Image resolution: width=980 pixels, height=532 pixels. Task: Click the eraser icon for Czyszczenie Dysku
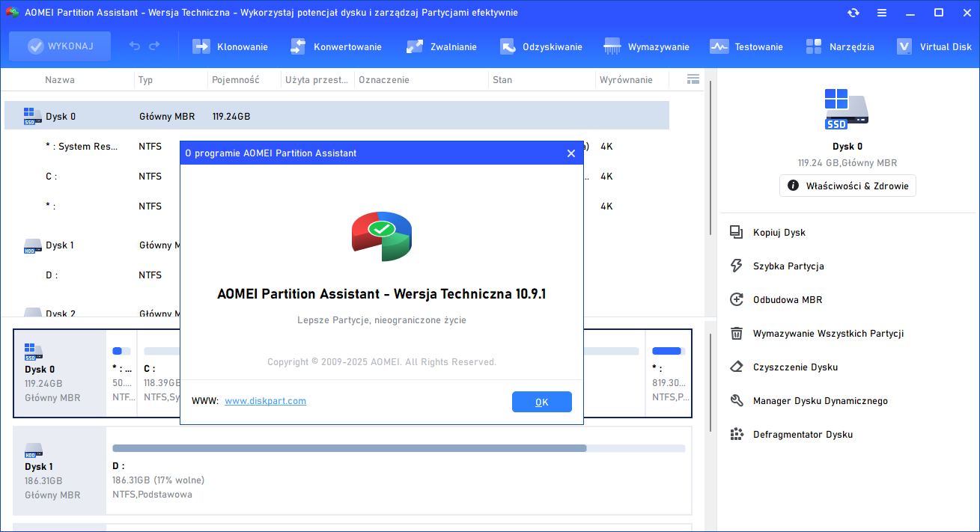(x=737, y=367)
